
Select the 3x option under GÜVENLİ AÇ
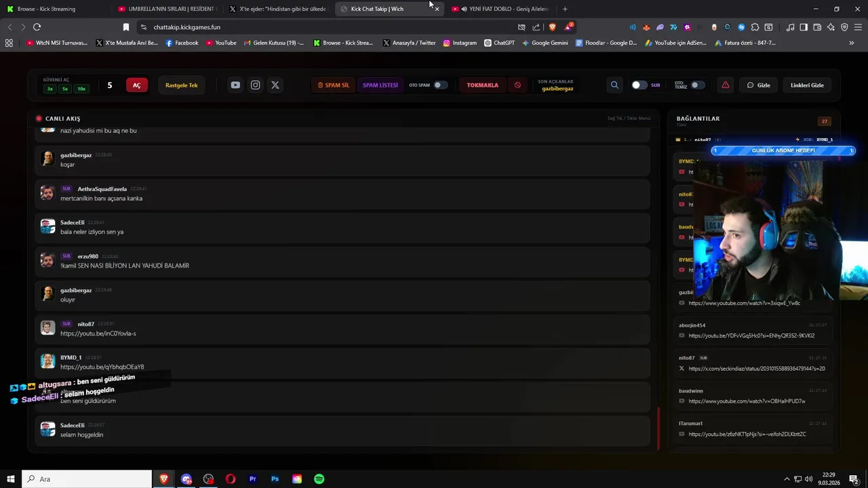[x=50, y=89]
